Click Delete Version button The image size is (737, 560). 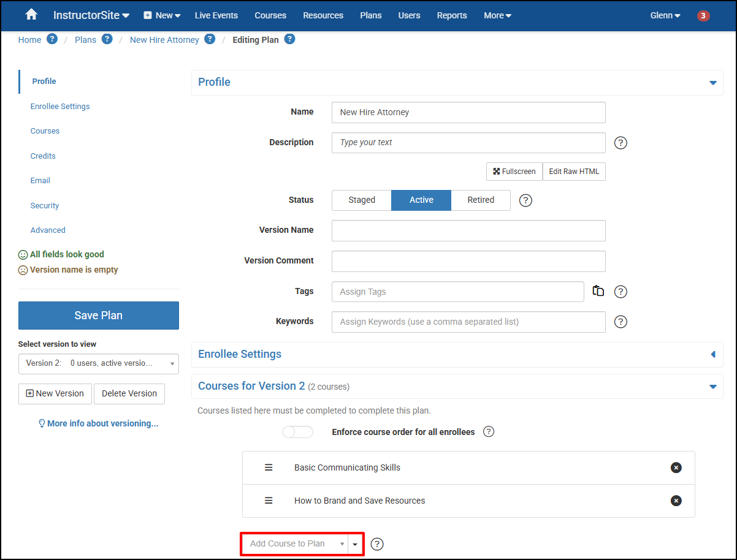(x=129, y=394)
